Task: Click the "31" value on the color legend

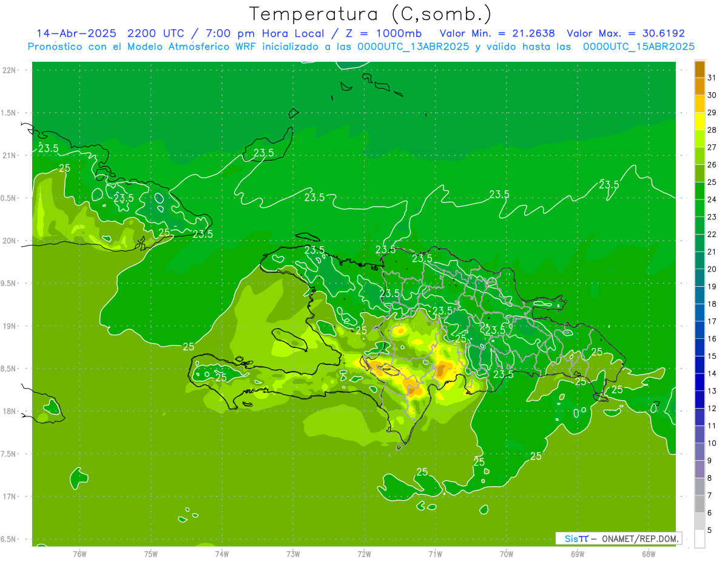Action: click(712, 78)
